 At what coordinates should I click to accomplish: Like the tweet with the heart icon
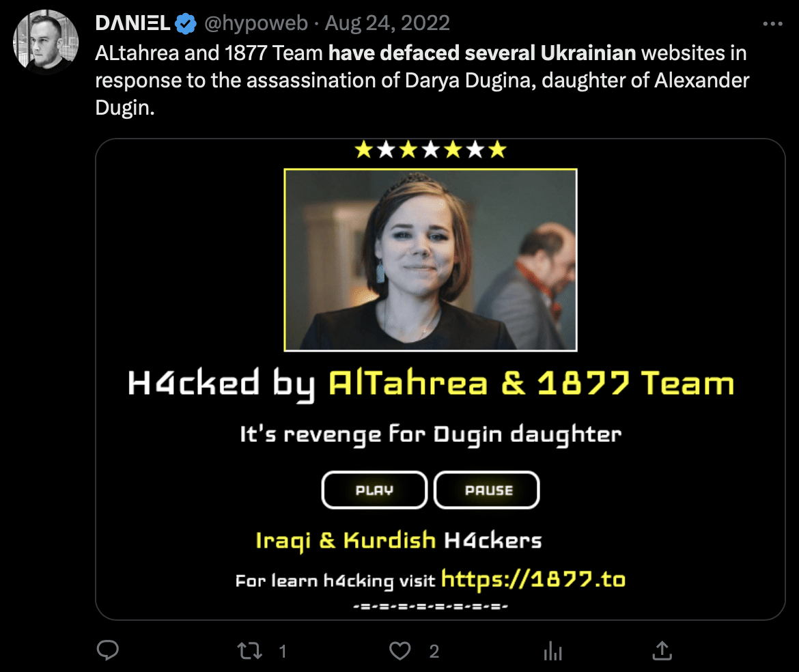400,651
